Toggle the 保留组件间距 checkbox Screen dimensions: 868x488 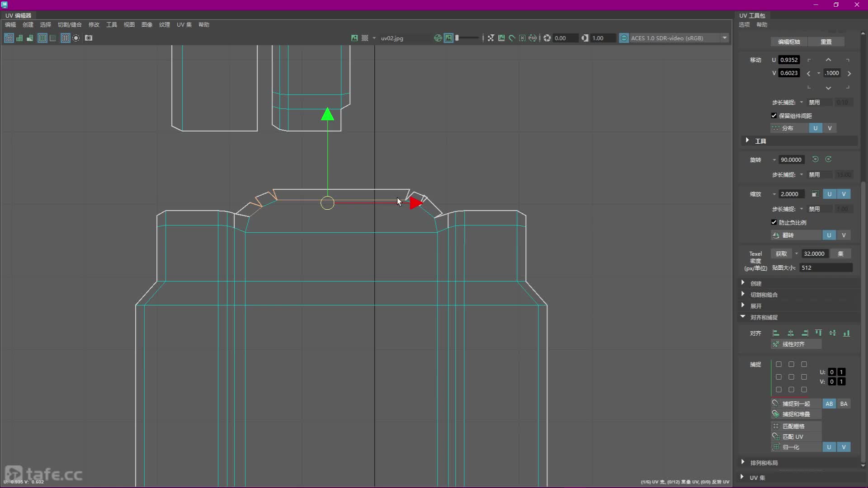pyautogui.click(x=774, y=116)
